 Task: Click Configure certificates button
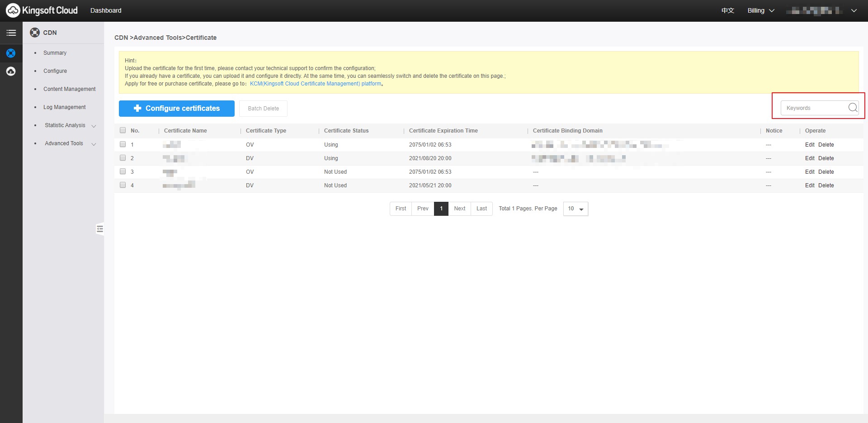point(177,109)
